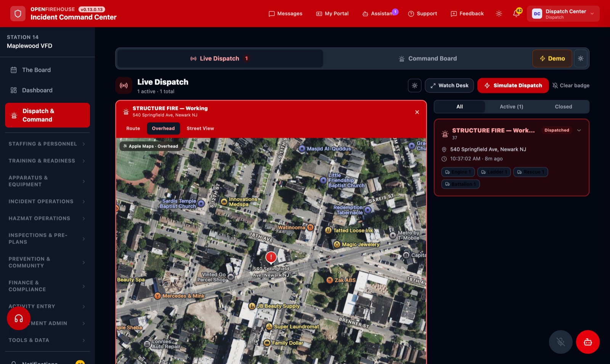Open the Watch Desk view
This screenshot has width=610, height=364.
point(449,86)
